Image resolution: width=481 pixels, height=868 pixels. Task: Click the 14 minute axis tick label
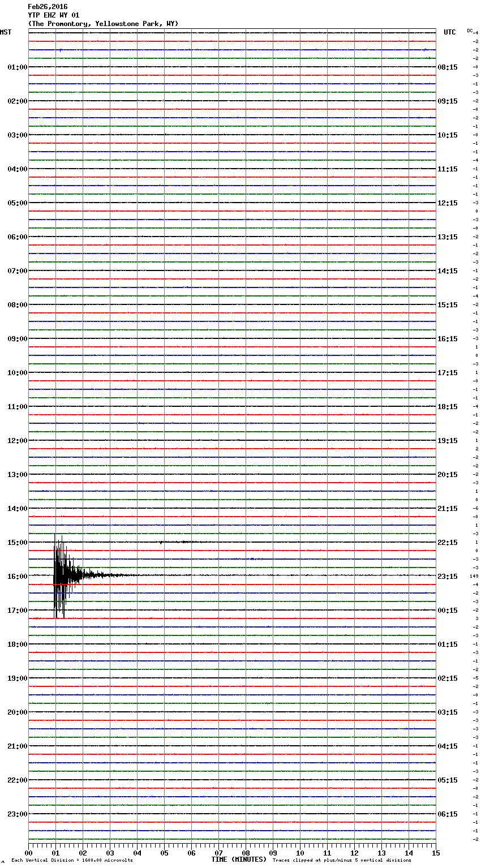pyautogui.click(x=409, y=853)
